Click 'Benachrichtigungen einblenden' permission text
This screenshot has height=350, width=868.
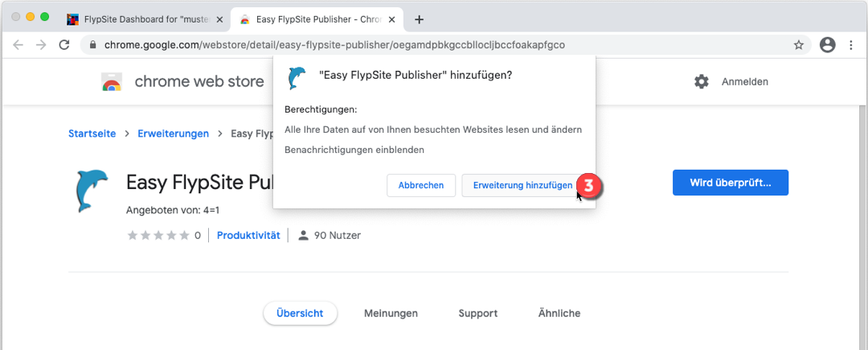tap(354, 150)
